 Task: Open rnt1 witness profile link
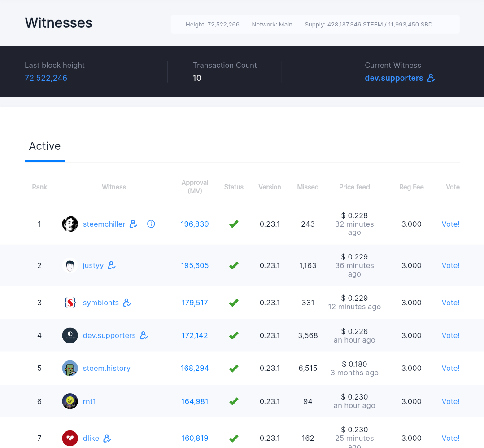tap(90, 401)
